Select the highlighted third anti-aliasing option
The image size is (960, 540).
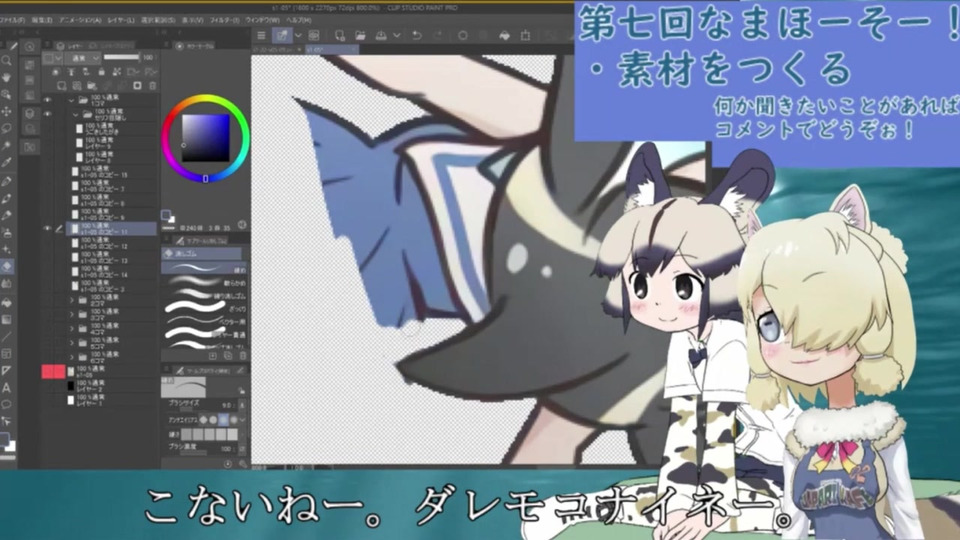223,419
